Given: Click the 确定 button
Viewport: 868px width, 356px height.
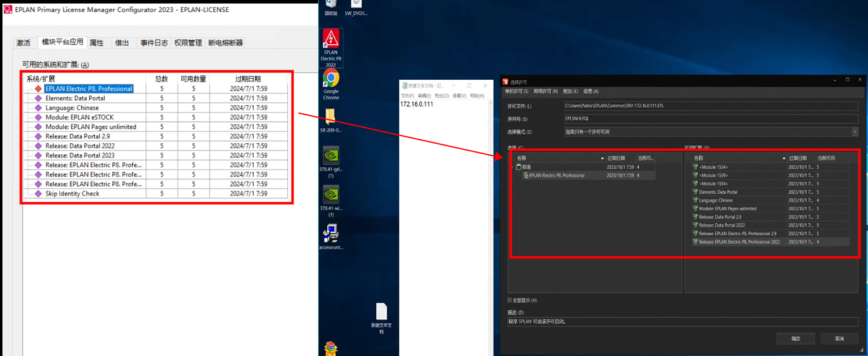Looking at the screenshot, I should coord(796,339).
